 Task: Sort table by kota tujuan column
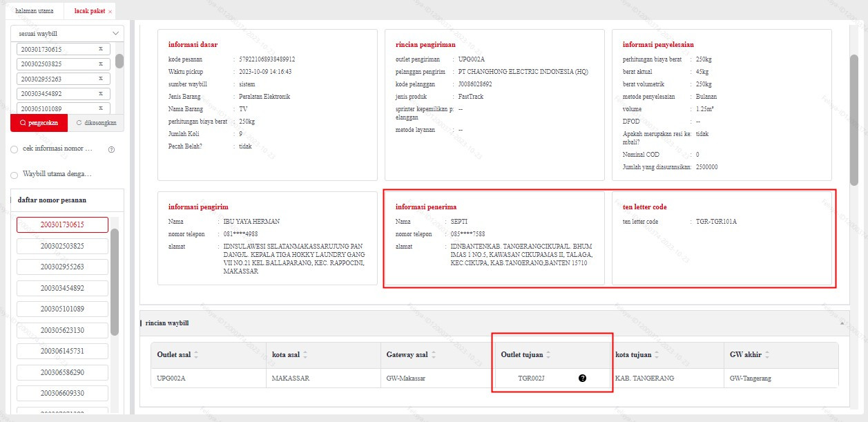click(x=657, y=354)
